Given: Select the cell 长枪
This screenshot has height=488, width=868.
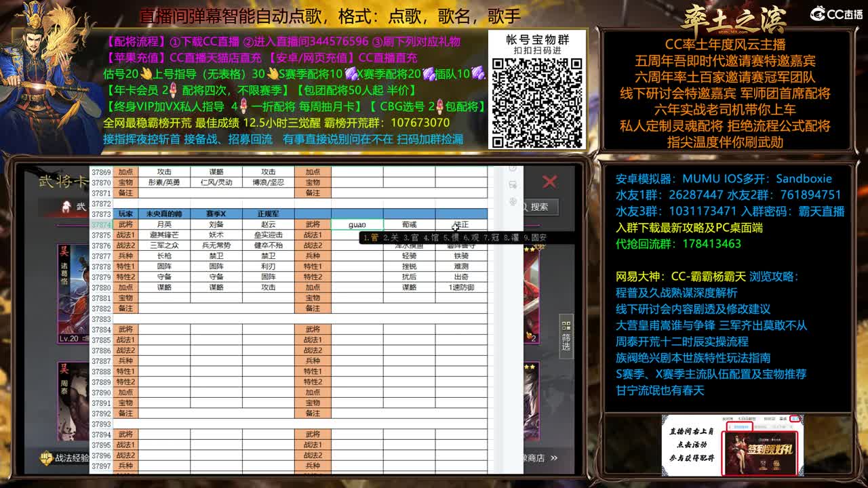Looking at the screenshot, I should coord(164,256).
